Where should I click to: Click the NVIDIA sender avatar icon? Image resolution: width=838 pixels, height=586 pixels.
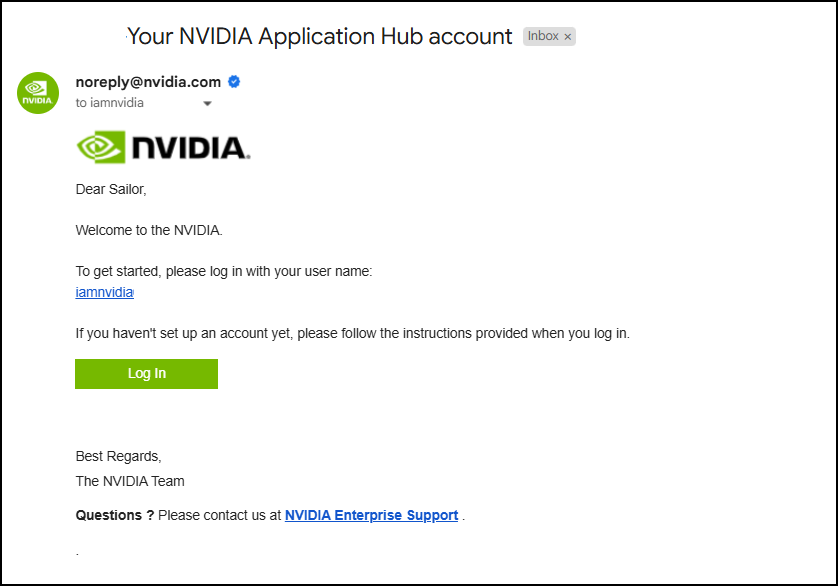point(38,93)
